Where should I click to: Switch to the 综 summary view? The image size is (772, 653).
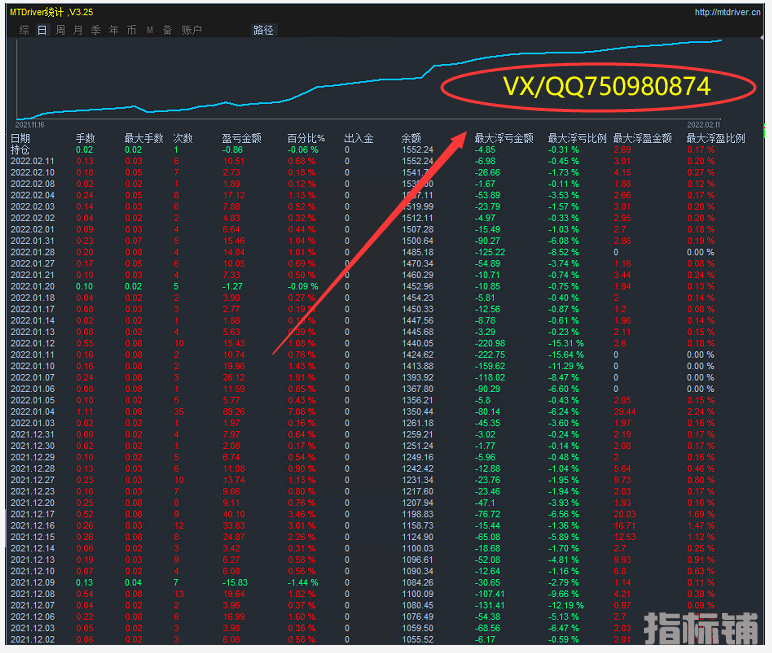[x=24, y=30]
